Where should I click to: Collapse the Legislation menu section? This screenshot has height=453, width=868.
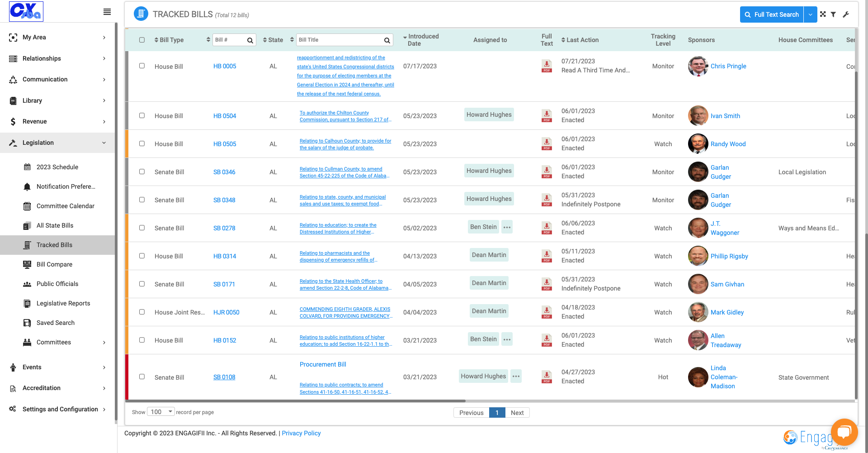point(57,143)
